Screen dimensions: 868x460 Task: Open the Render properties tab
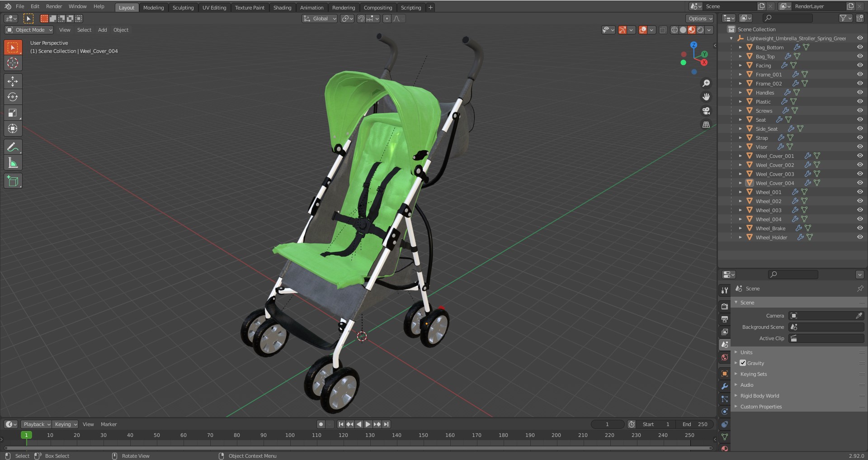pyautogui.click(x=725, y=306)
